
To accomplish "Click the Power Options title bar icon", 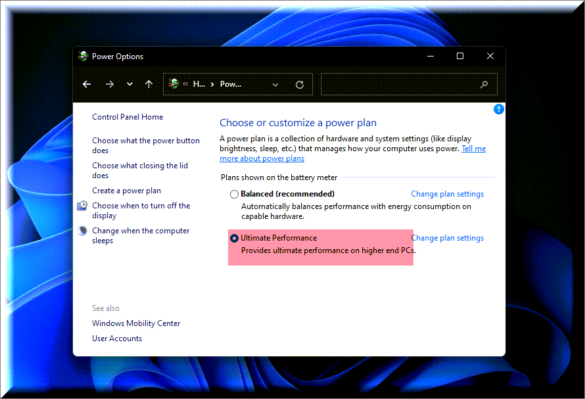I will [x=83, y=56].
